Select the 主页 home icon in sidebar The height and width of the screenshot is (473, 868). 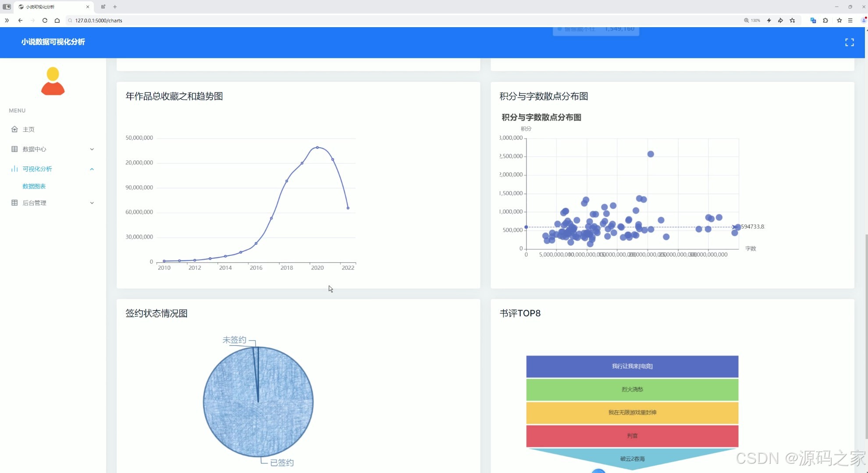coord(14,129)
